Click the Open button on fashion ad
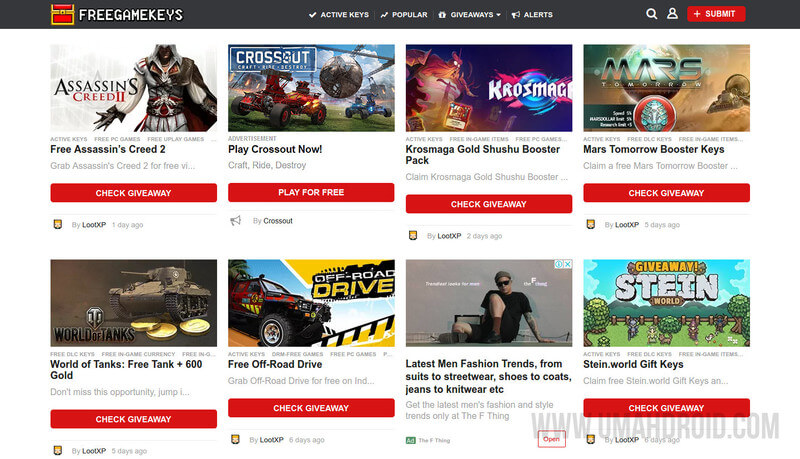 tap(552, 439)
